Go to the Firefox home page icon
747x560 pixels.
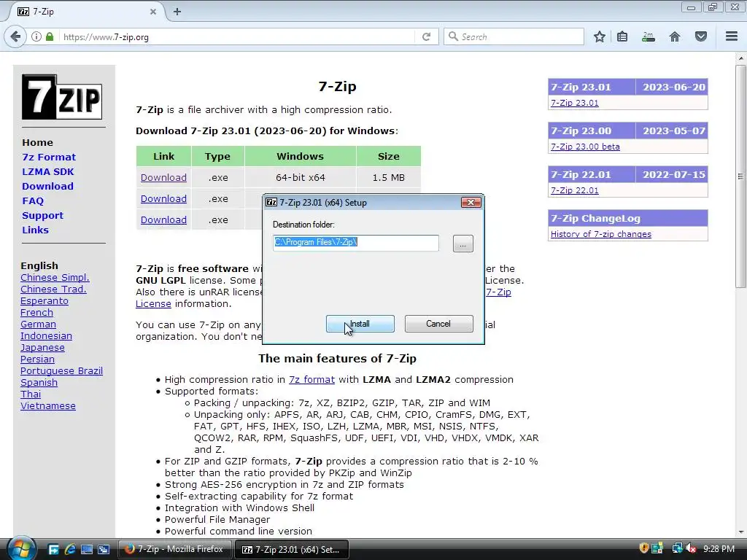point(675,36)
